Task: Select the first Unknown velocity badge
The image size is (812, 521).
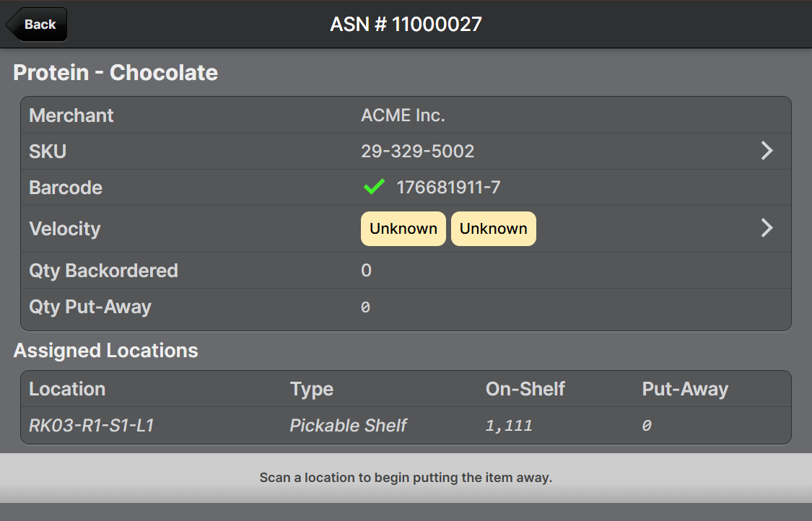Action: pyautogui.click(x=403, y=229)
